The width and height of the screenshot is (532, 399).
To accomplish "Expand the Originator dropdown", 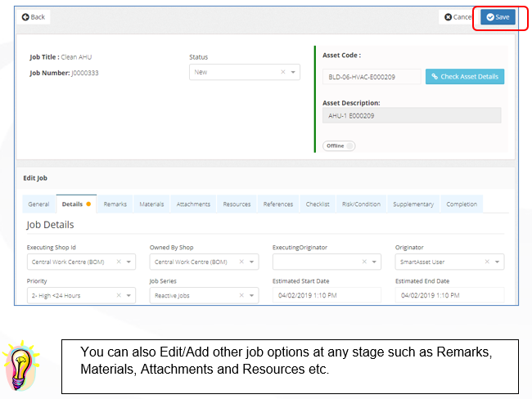I will [497, 262].
